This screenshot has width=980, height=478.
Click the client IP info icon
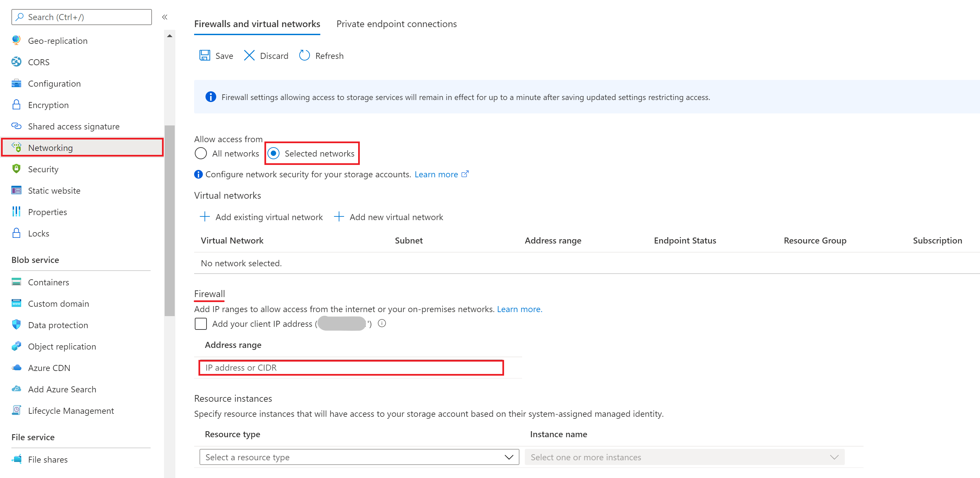point(382,323)
